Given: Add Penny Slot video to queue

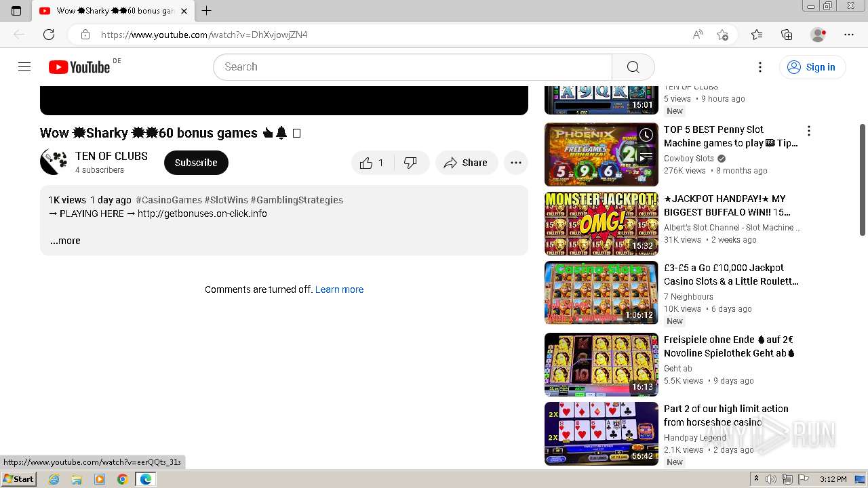Looking at the screenshot, I should [646, 157].
